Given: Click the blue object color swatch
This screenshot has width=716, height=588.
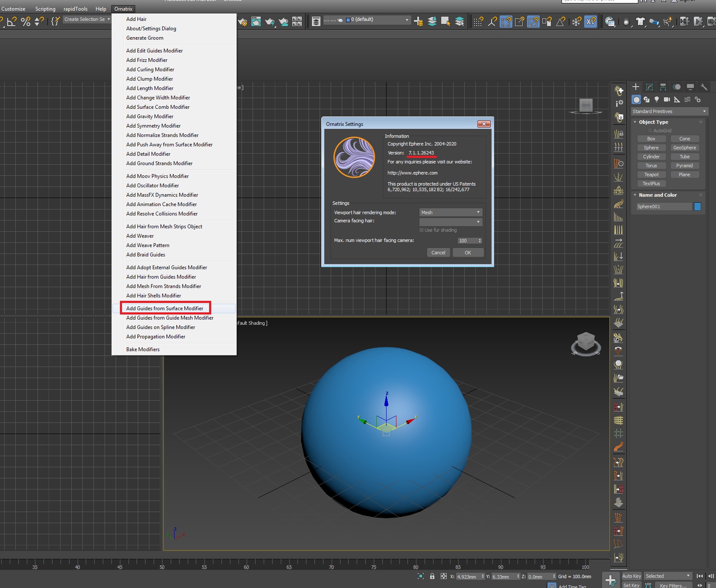Looking at the screenshot, I should click(x=697, y=207).
